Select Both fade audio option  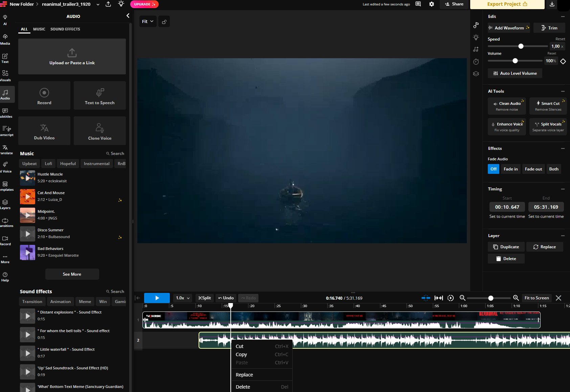(x=554, y=169)
